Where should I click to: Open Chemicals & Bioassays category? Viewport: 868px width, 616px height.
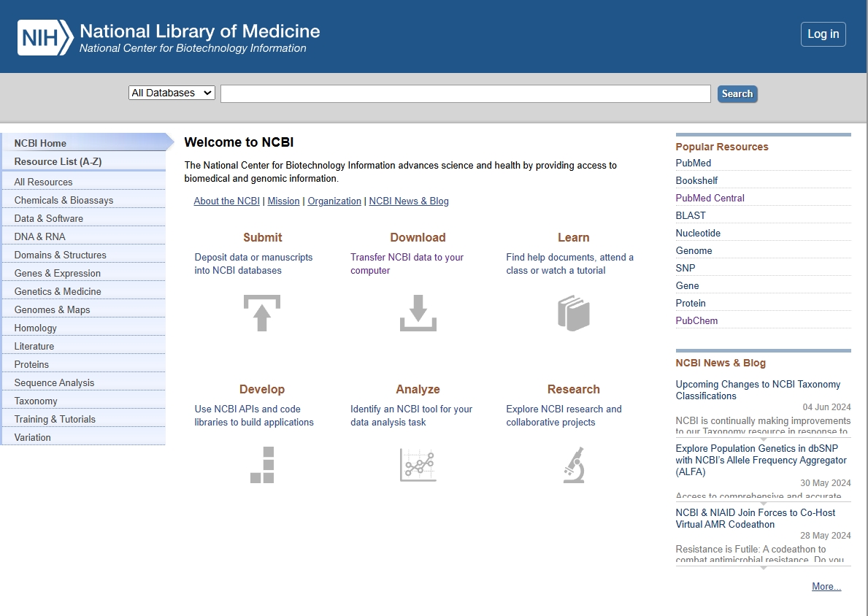[83, 201]
